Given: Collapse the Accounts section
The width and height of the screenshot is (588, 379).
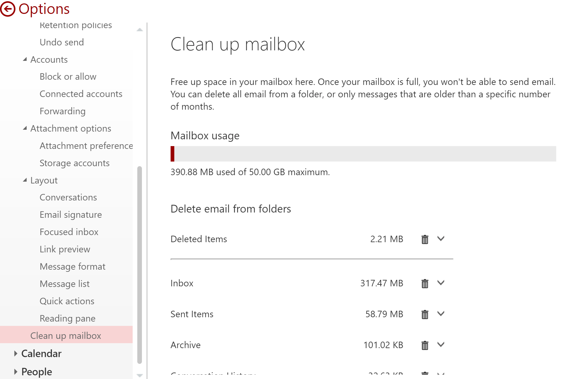Looking at the screenshot, I should pyautogui.click(x=25, y=59).
